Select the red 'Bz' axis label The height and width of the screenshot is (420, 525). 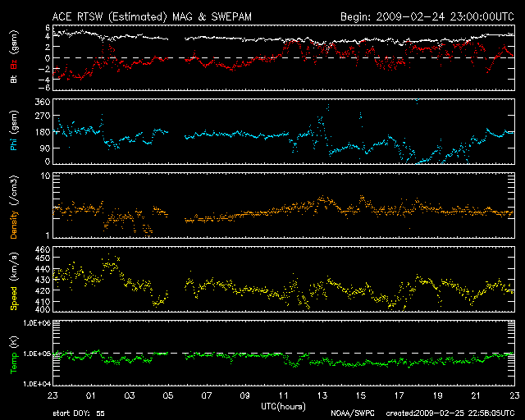pos(13,65)
